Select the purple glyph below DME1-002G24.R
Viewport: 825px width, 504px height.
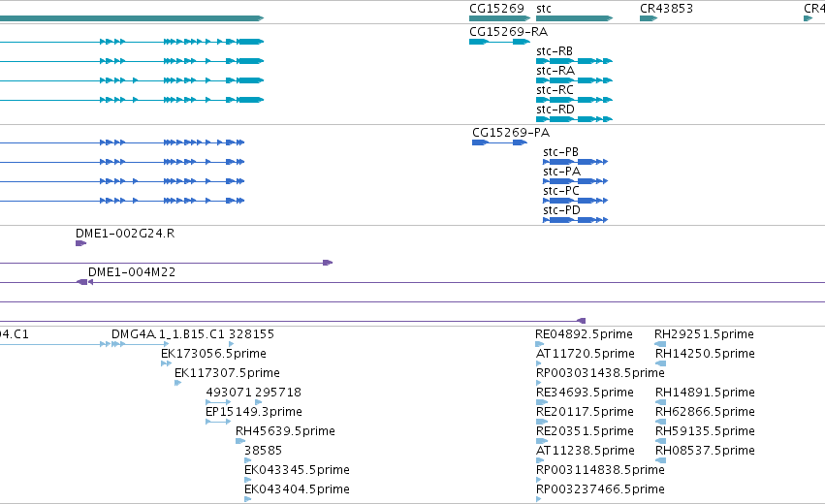coord(81,243)
